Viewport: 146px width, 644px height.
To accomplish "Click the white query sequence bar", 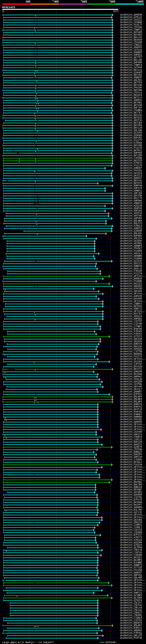I will [60, 10].
